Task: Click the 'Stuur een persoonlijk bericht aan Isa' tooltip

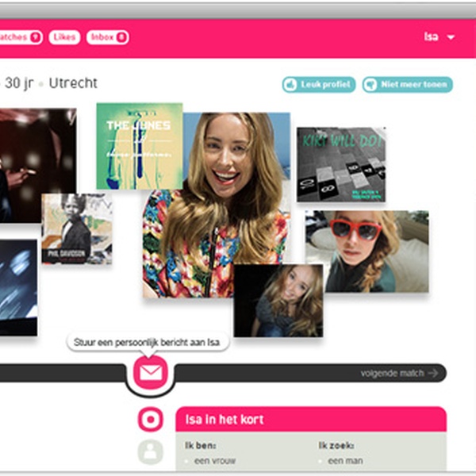Action: tap(148, 342)
